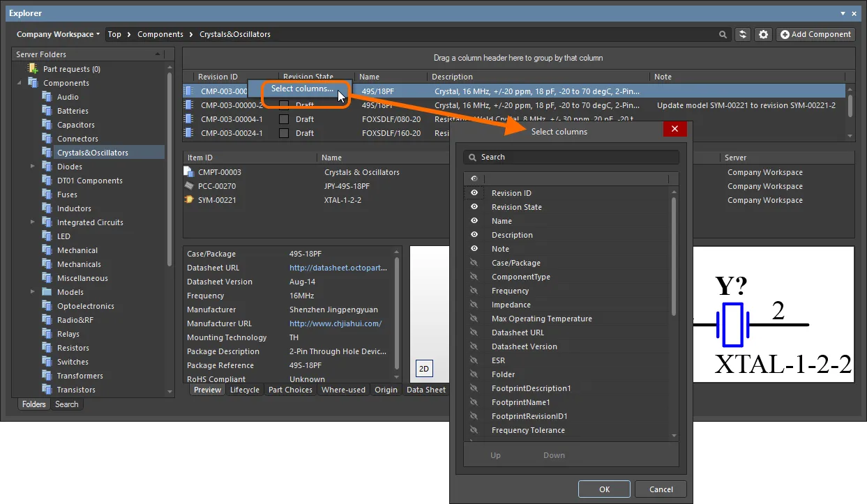The image size is (867, 504).
Task: Open the Company Workspace dropdown
Action: point(58,34)
